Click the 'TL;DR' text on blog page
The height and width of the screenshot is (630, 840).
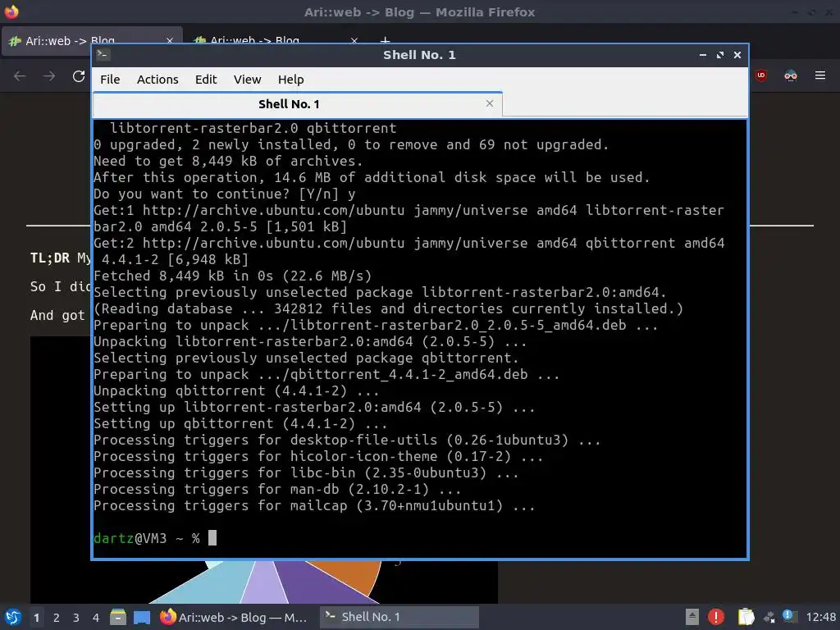(x=50, y=258)
